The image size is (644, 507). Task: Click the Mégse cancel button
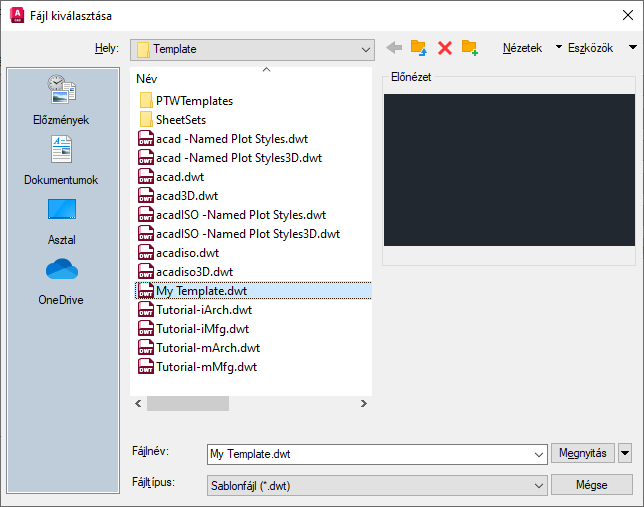pos(591,485)
